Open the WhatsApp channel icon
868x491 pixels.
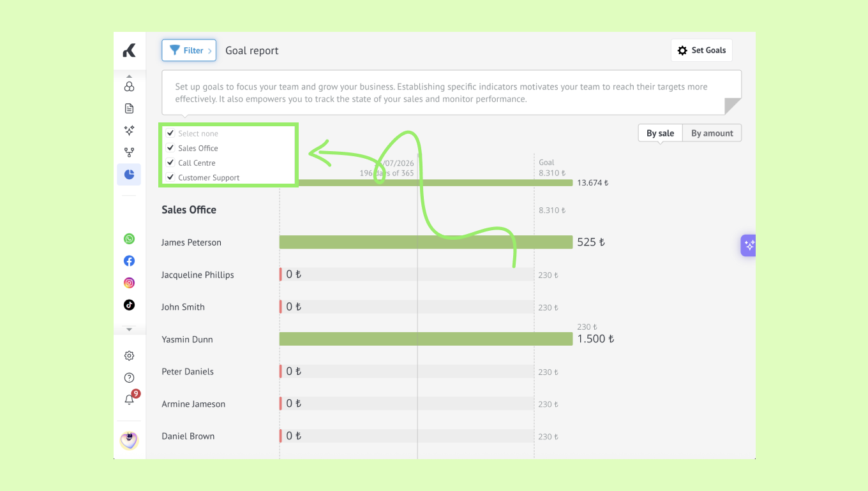click(130, 239)
